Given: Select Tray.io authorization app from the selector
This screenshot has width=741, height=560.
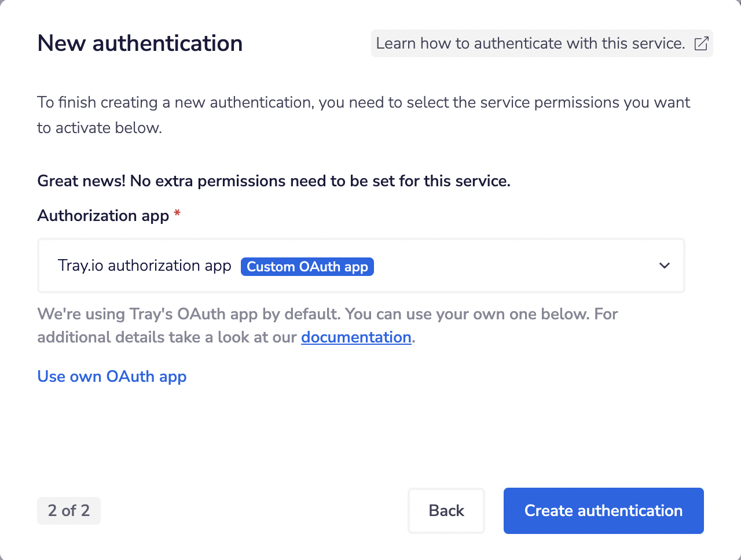Looking at the screenshot, I should tap(144, 266).
